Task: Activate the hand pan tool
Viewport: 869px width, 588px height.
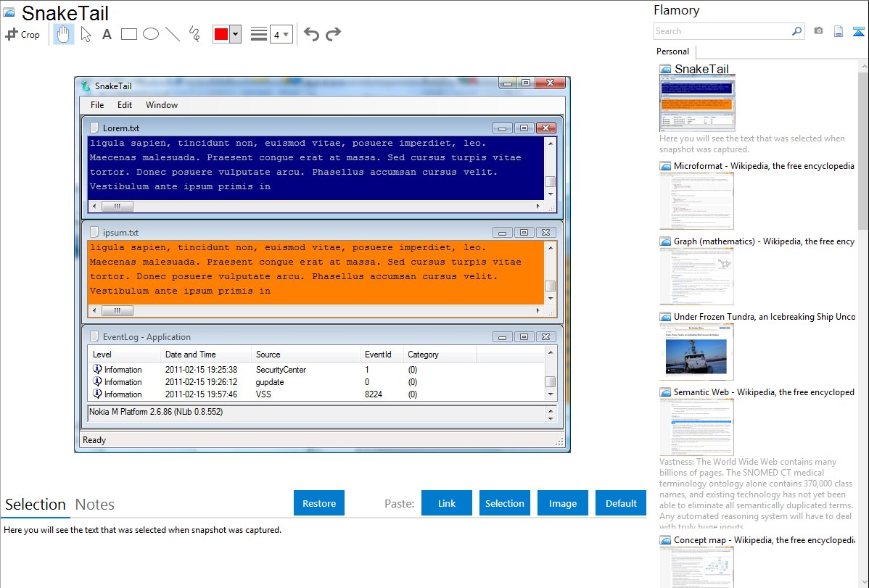Action: (64, 34)
